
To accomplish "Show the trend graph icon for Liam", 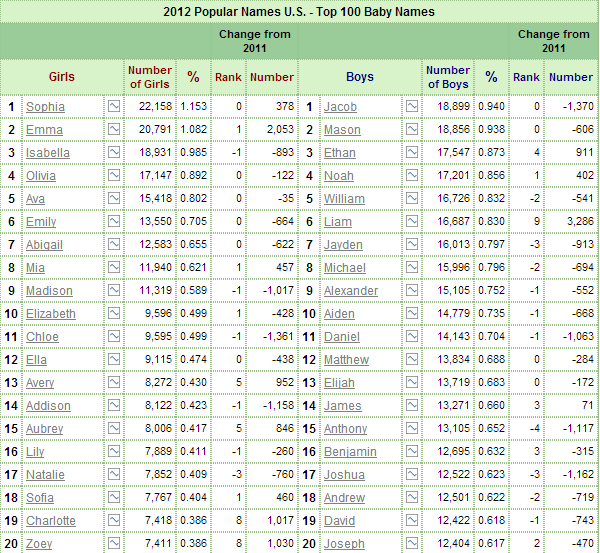I will (411, 221).
